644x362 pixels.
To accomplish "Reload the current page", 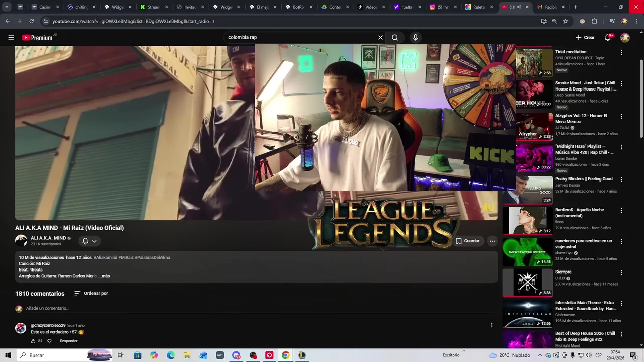I will tap(31, 21).
